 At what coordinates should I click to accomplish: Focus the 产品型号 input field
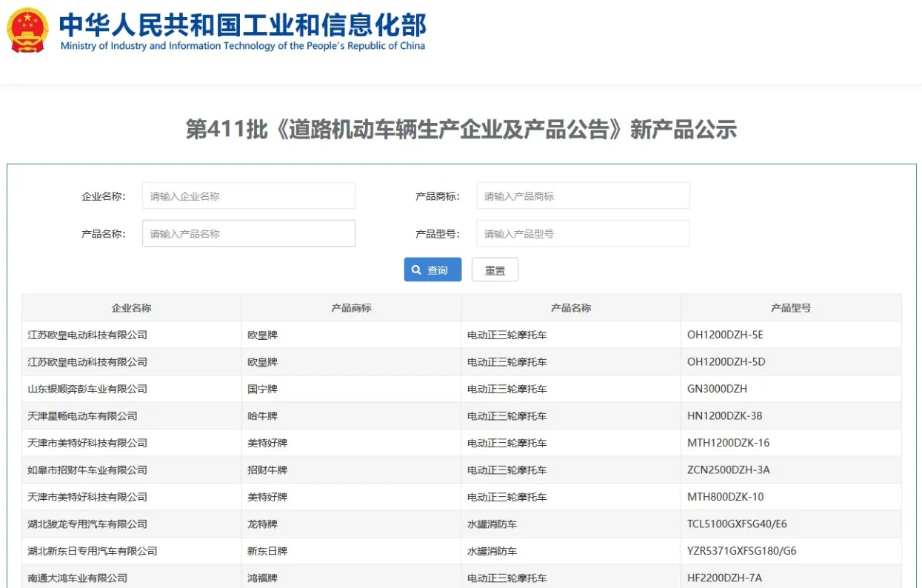[583, 233]
